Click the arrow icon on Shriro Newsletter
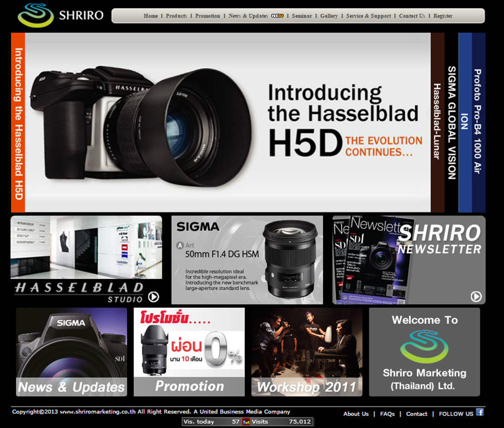The width and height of the screenshot is (504, 428). tap(476, 297)
